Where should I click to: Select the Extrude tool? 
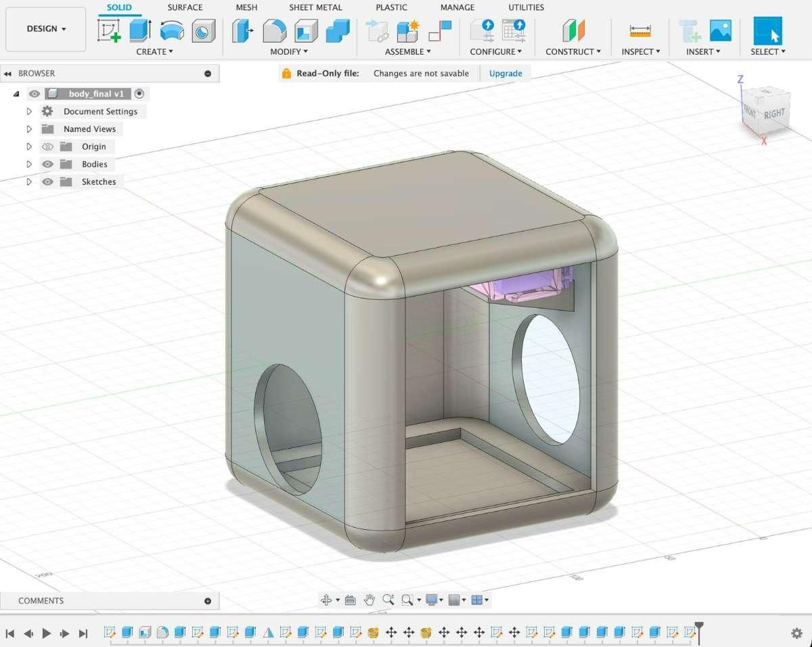click(x=140, y=30)
